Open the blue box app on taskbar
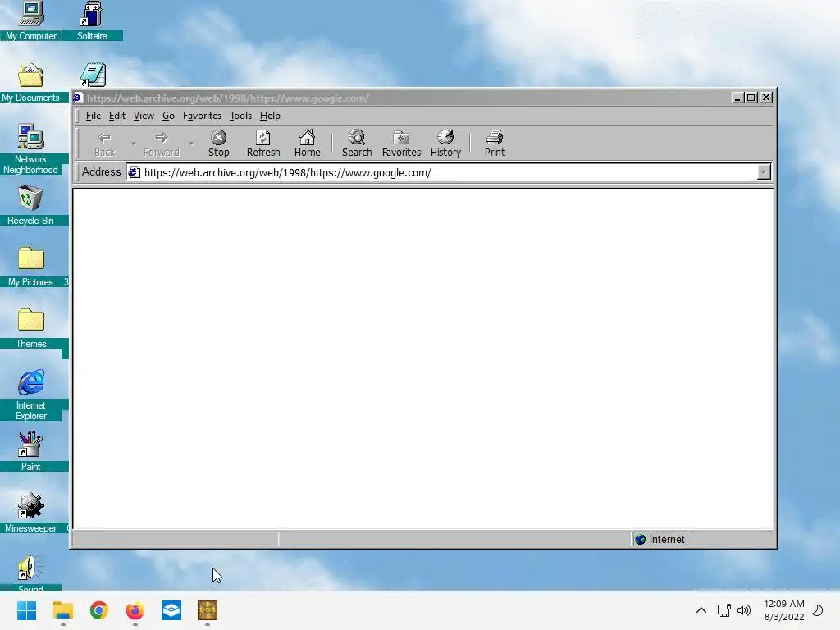840x630 pixels. tap(171, 610)
